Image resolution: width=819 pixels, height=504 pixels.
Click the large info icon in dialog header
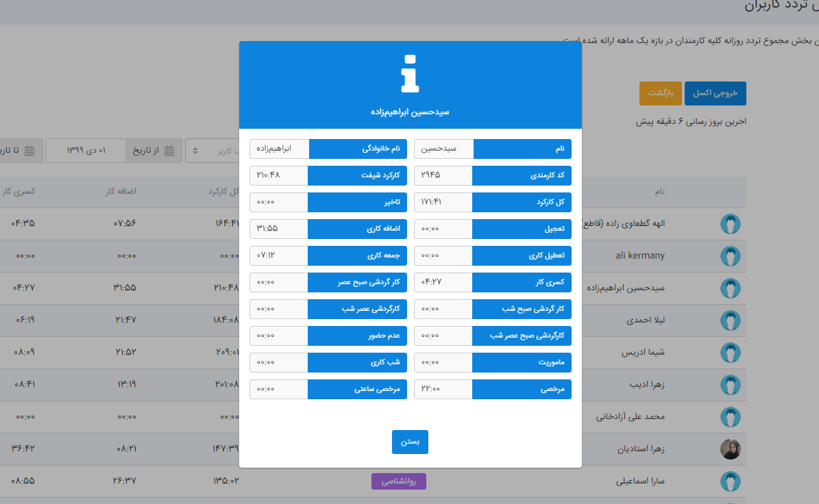(410, 73)
